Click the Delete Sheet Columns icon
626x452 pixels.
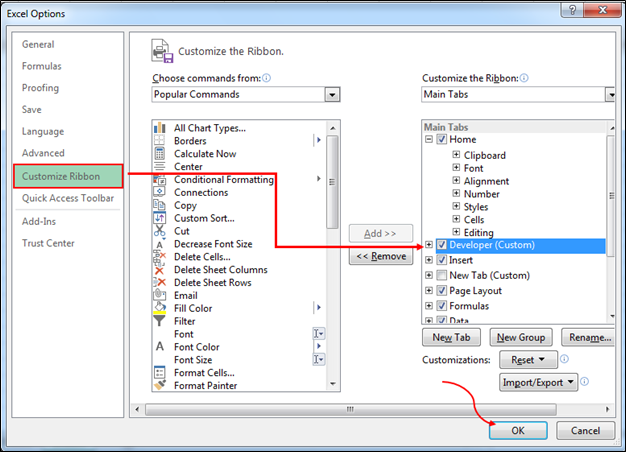[159, 270]
